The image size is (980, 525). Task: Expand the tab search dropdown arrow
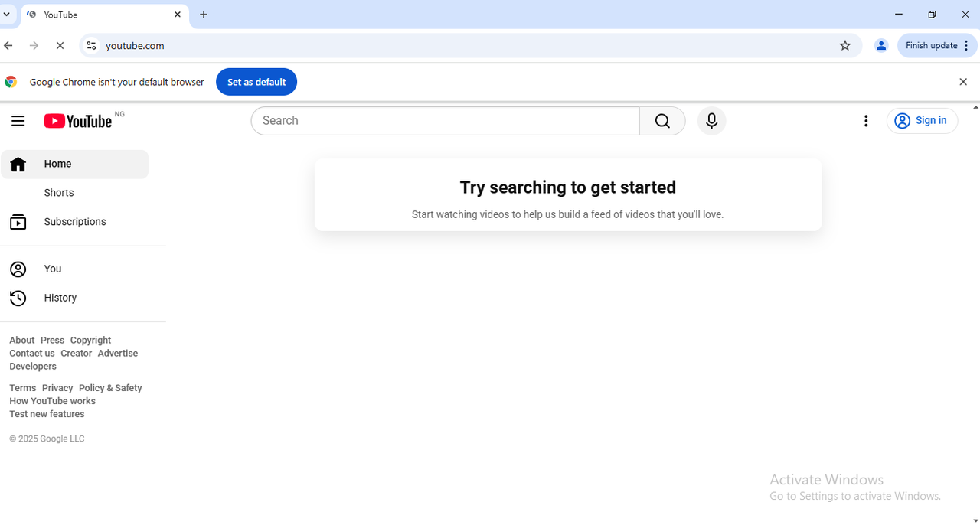6,15
